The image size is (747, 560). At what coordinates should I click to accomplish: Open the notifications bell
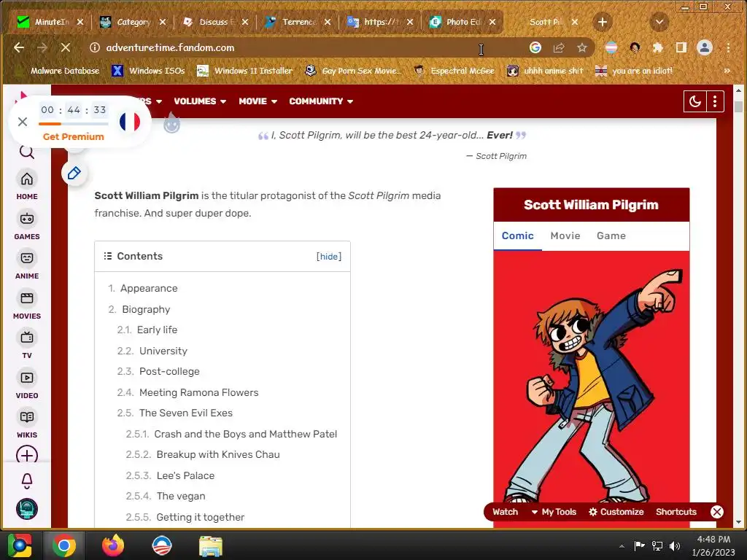[x=27, y=481]
